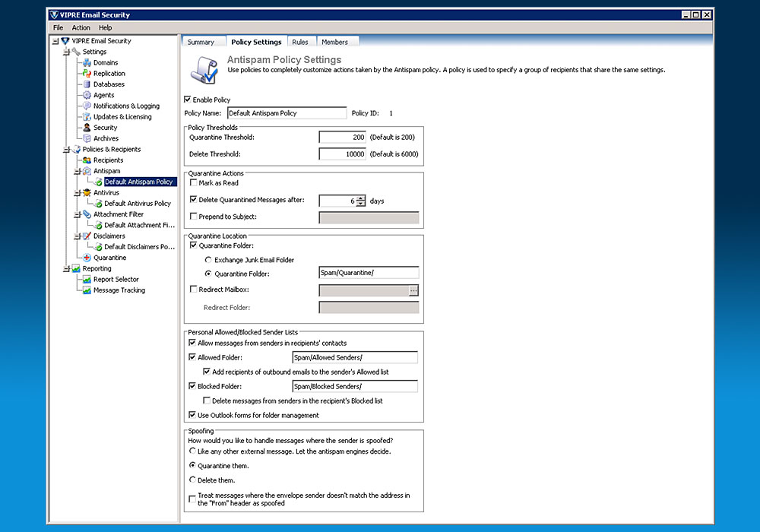
Task: Switch to the Summary tab
Action: coord(201,42)
